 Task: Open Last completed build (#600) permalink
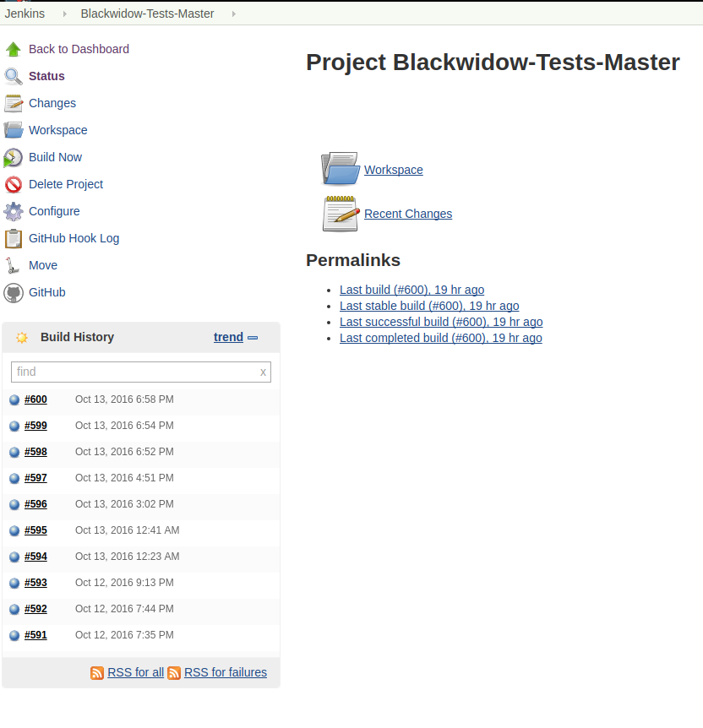[x=441, y=338]
